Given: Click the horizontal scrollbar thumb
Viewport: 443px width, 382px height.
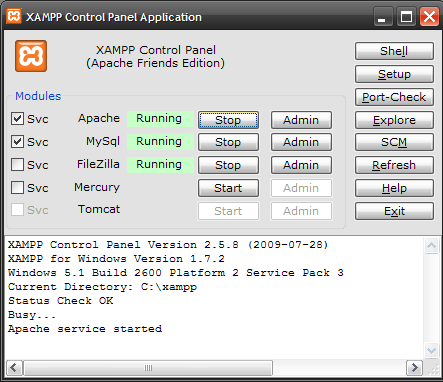Looking at the screenshot, I should tap(148, 368).
